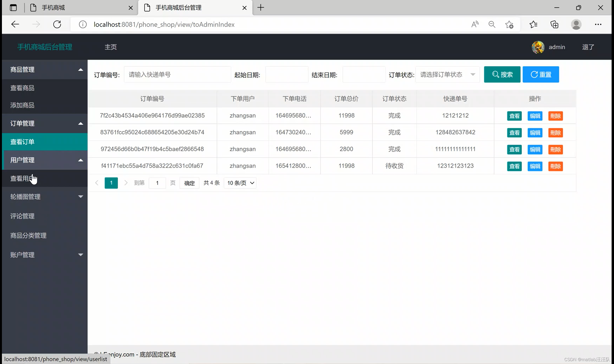
Task: Click the admin avatar image
Action: [538, 47]
